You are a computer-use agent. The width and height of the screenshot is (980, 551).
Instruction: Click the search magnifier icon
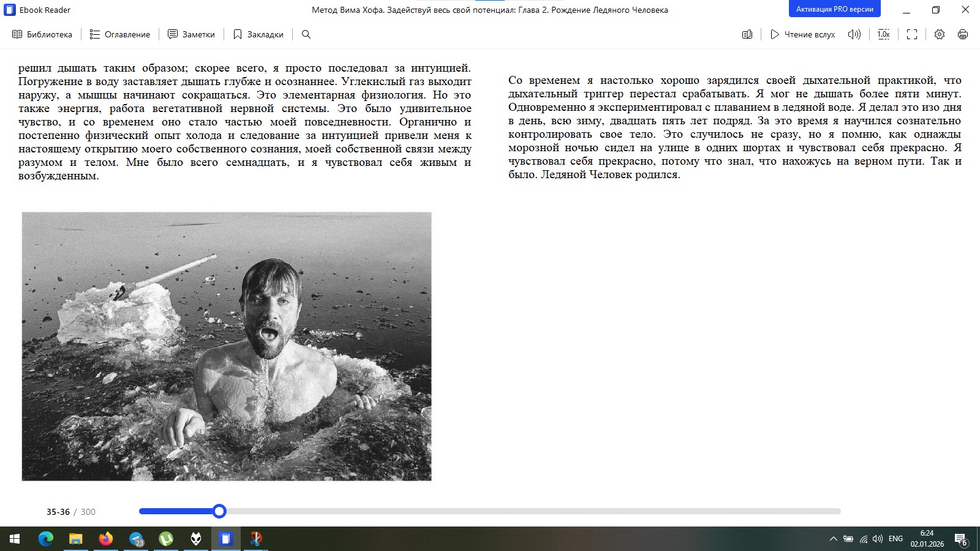click(306, 34)
